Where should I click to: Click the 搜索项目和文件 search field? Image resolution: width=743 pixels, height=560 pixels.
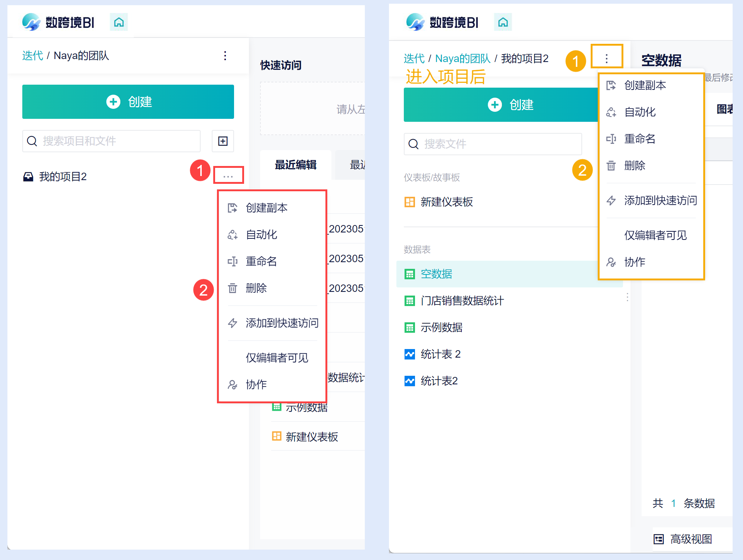pos(111,141)
